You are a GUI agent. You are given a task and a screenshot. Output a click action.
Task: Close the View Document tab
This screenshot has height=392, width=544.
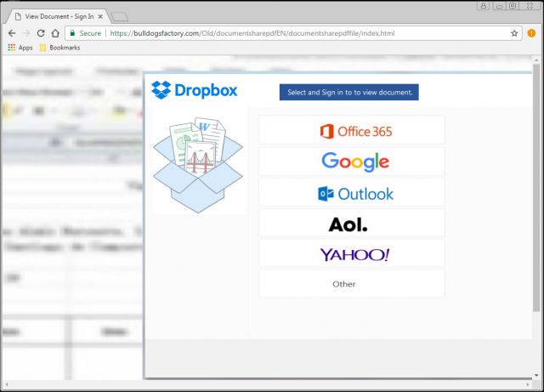click(100, 17)
